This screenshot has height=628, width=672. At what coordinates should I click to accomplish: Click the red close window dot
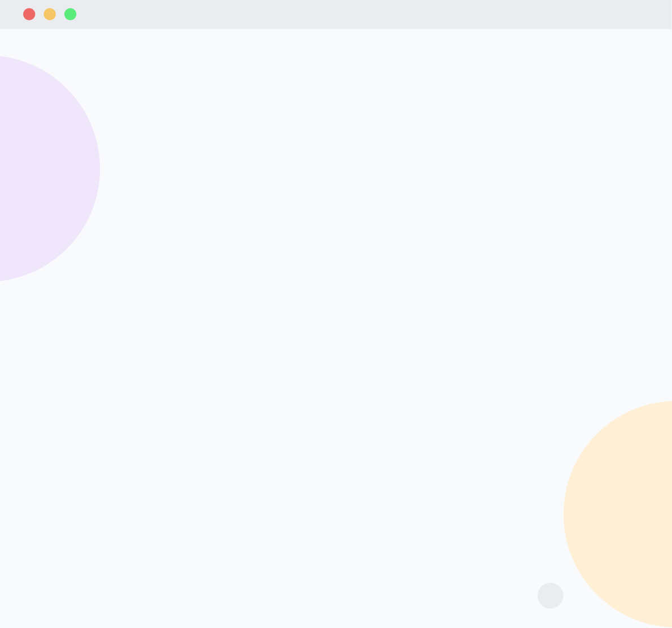coord(29,14)
